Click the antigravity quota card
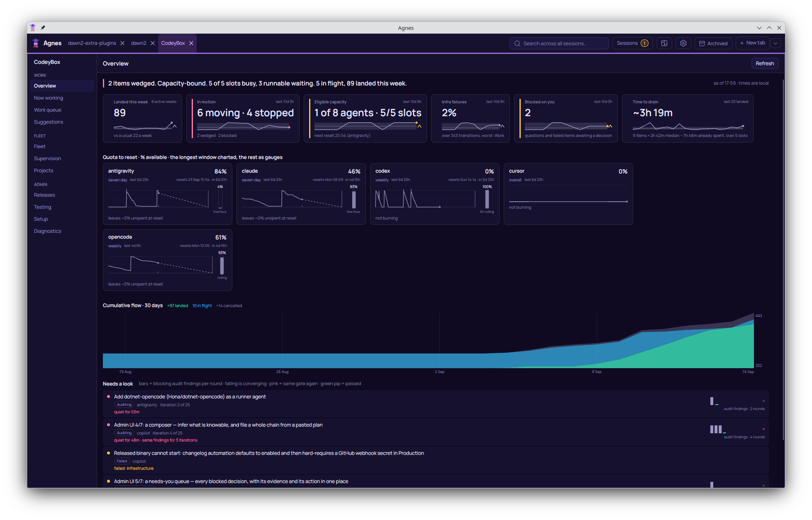812x520 pixels. point(168,194)
